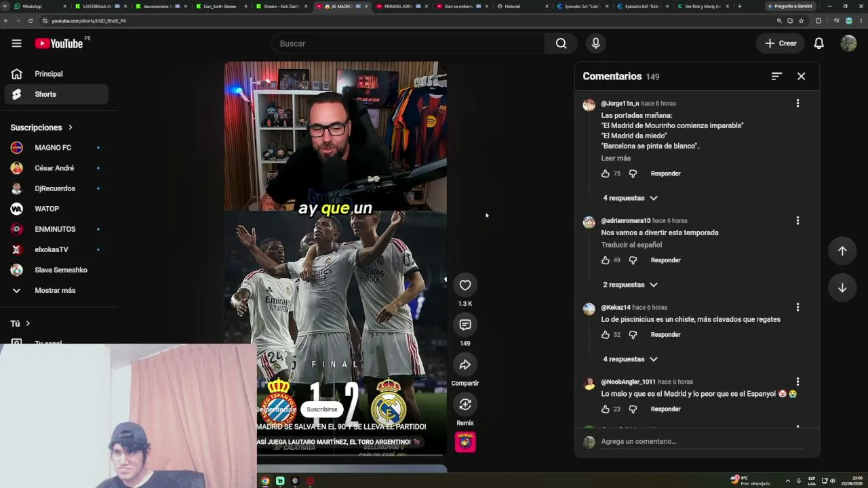Like NoobAngler_1011's comment
This screenshot has width=868, height=488.
point(606,409)
